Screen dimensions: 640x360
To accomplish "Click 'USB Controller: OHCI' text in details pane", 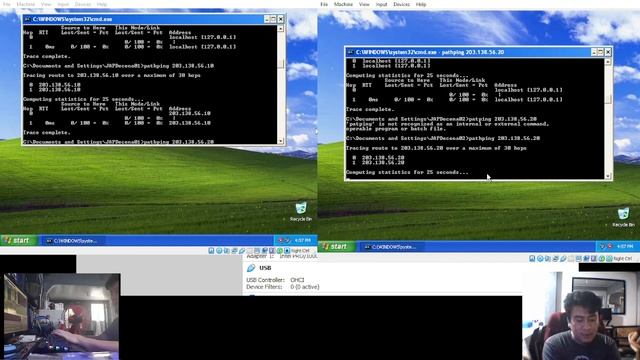I will [x=275, y=280].
